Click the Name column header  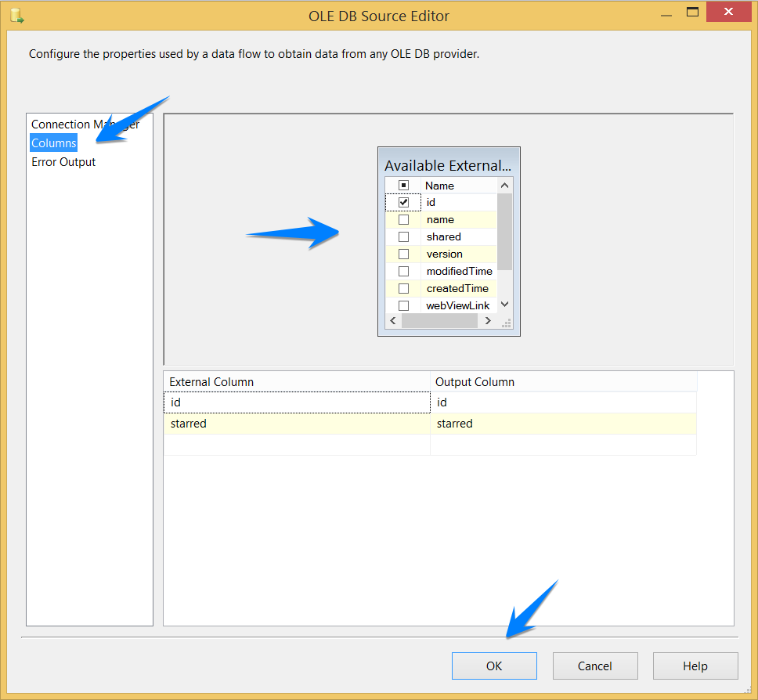(459, 186)
